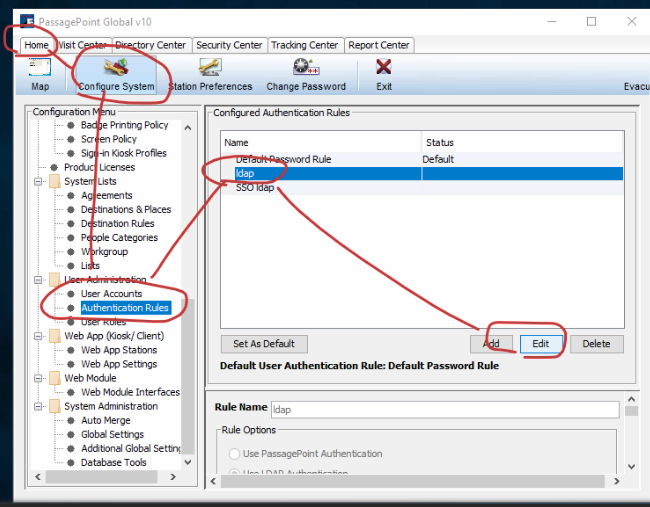
Task: Open the Report Center tab
Action: tap(379, 45)
